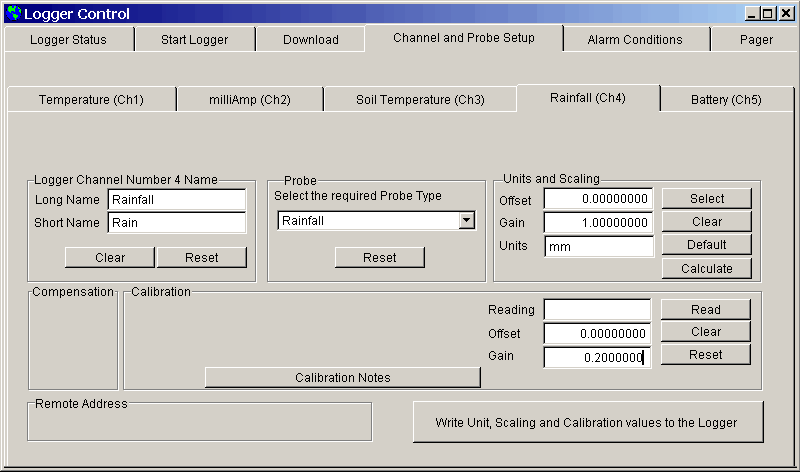801x472 pixels.
Task: Click the Calibration Offset field
Action: [x=597, y=334]
